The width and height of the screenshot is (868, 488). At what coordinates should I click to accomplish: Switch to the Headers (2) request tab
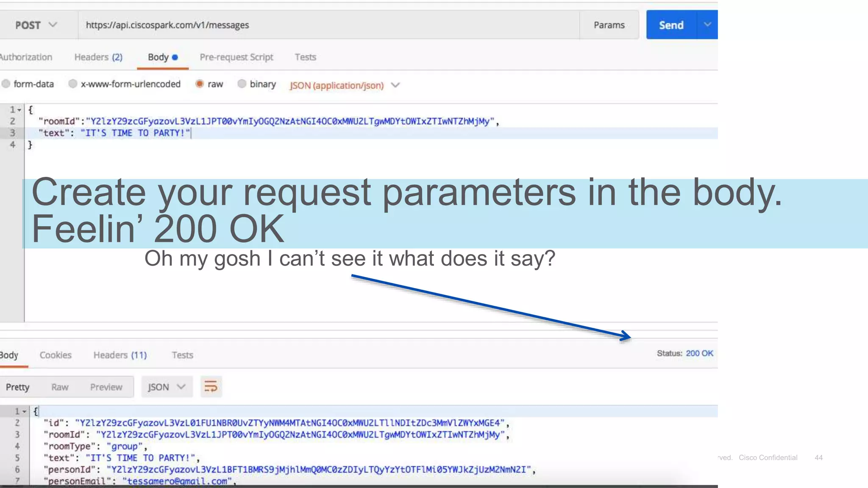tap(98, 57)
